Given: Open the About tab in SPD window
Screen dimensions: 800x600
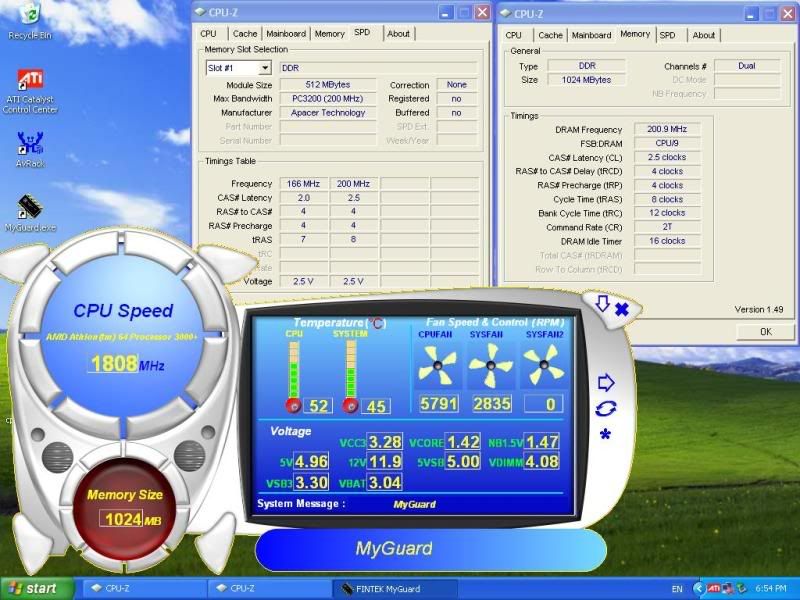Looking at the screenshot, I should pyautogui.click(x=398, y=34).
